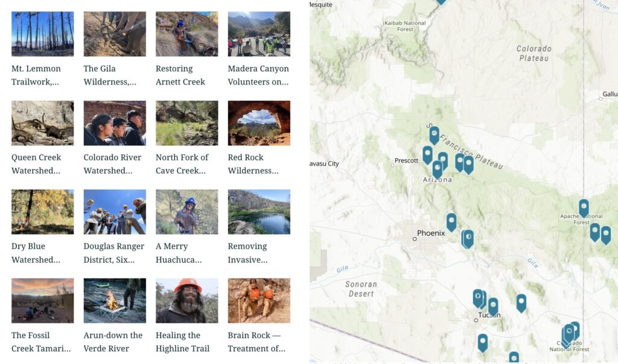Open the campfire photo for Arun-down the Verde River
This screenshot has height=364, width=618.
pyautogui.click(x=115, y=301)
